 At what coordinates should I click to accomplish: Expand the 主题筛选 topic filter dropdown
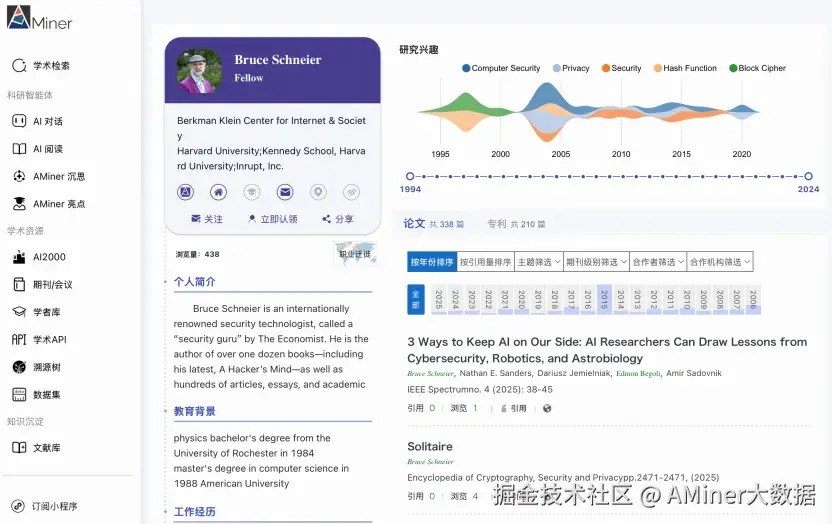[x=539, y=261]
